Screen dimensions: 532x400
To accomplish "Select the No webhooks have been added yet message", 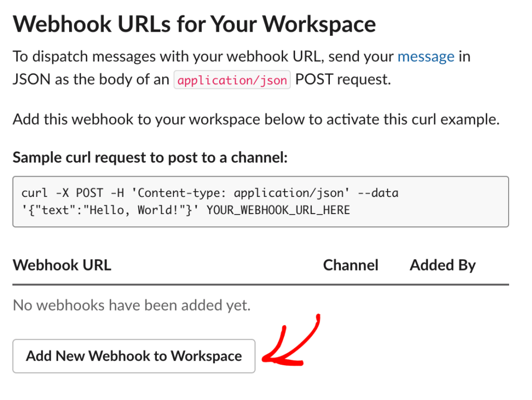I will 132,305.
